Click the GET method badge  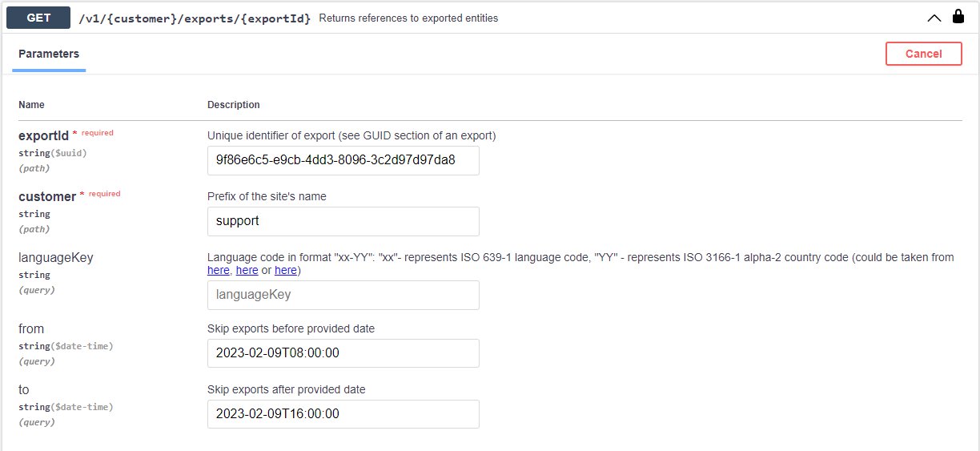[39, 18]
